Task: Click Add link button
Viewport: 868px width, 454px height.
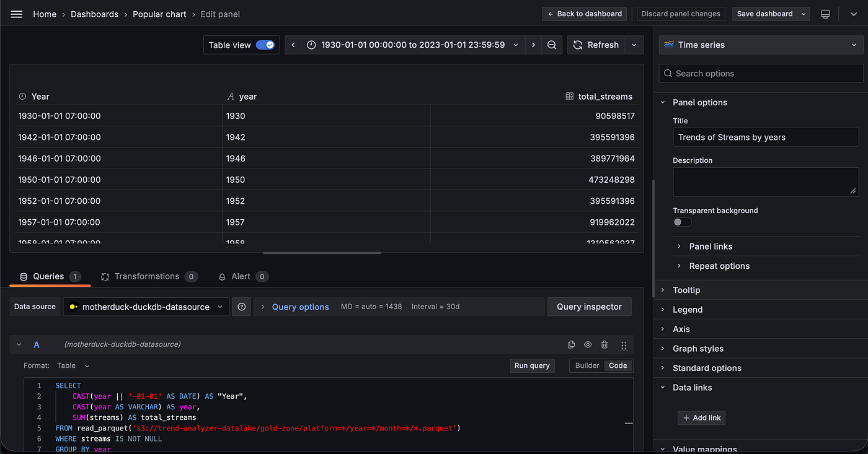Action: tap(701, 417)
